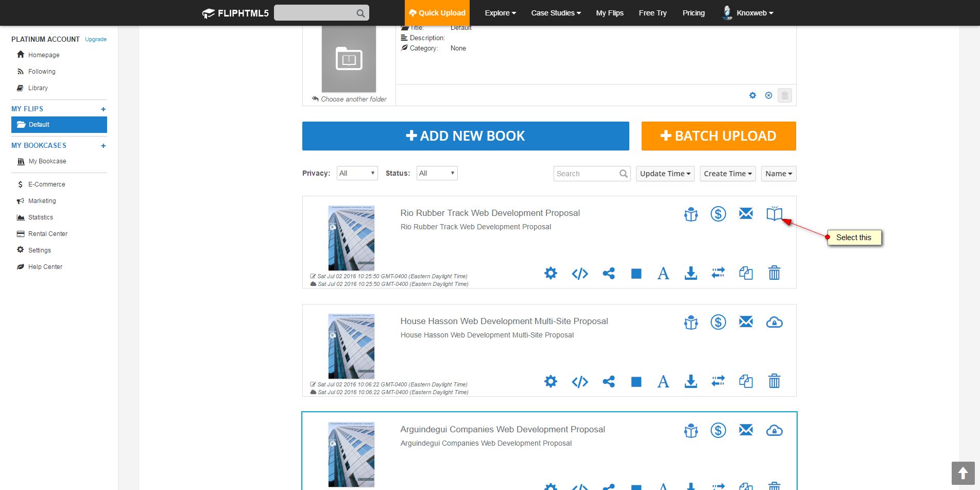Download the Rio Rubber Track book
This screenshot has height=490, width=980.
[691, 274]
